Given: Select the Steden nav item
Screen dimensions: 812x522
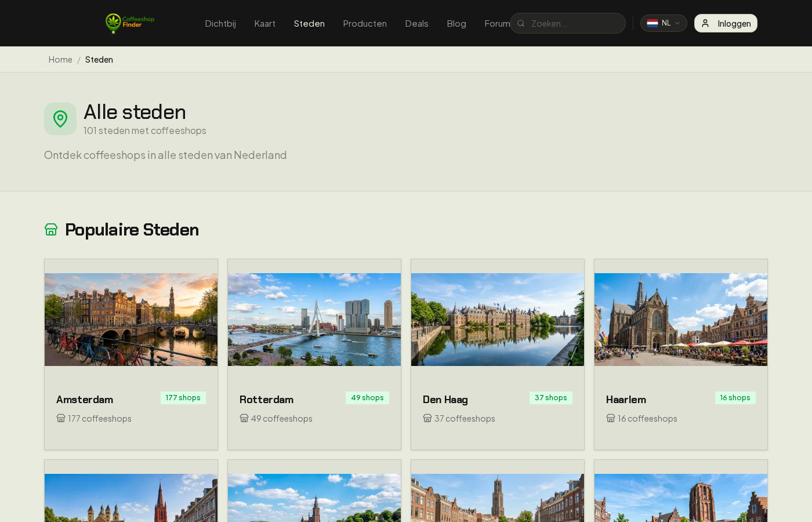Looking at the screenshot, I should pos(309,24).
